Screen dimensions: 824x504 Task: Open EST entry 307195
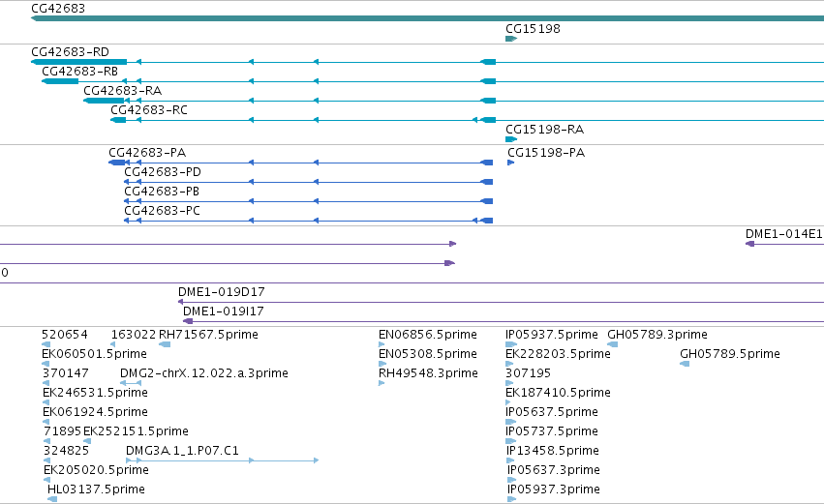(x=528, y=373)
